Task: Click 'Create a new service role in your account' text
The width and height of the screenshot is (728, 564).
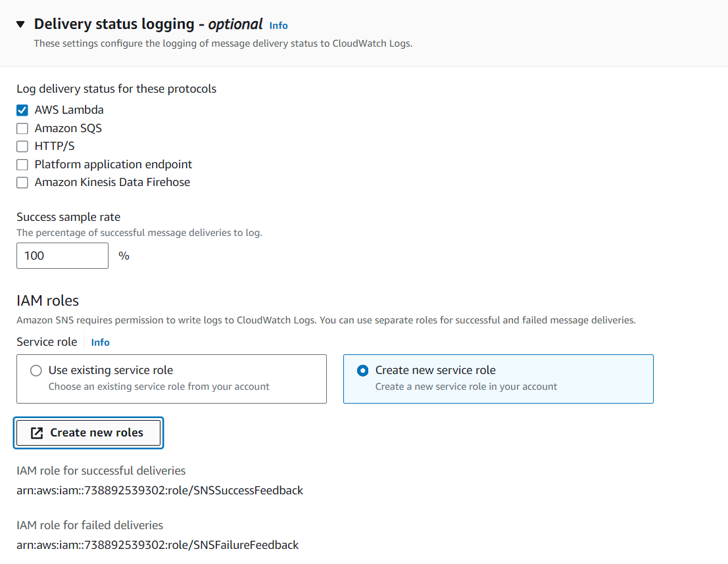Action: (466, 387)
